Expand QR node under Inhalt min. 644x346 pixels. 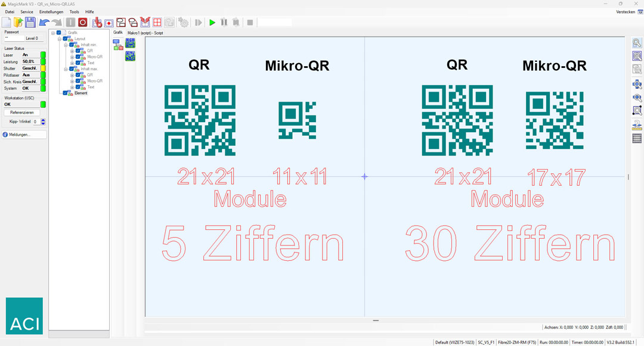72,51
